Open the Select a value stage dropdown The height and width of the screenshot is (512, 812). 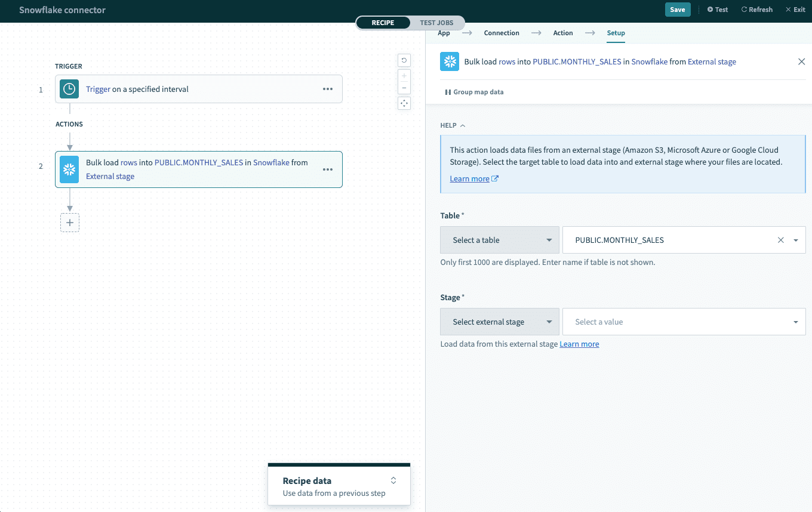pos(684,321)
